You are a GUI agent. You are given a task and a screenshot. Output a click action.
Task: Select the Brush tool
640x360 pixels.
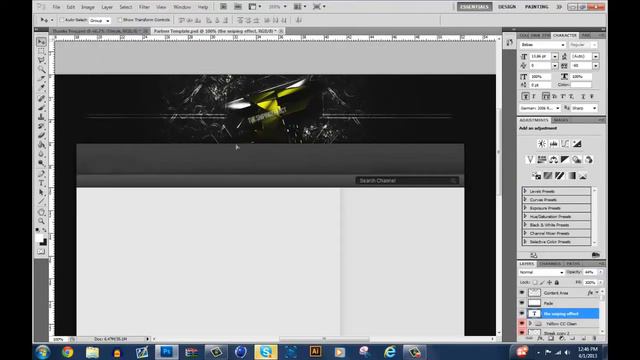click(41, 108)
